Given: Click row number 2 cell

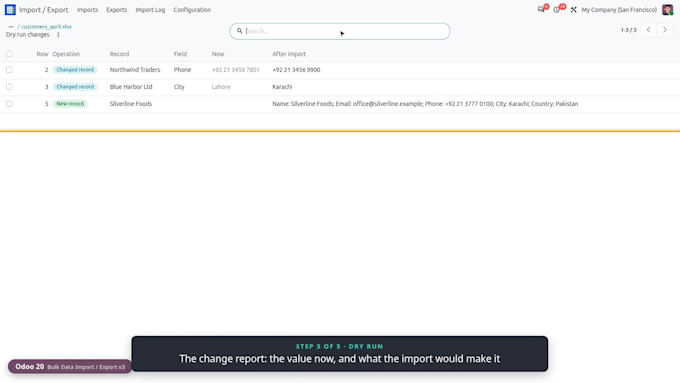Looking at the screenshot, I should pyautogui.click(x=46, y=70).
